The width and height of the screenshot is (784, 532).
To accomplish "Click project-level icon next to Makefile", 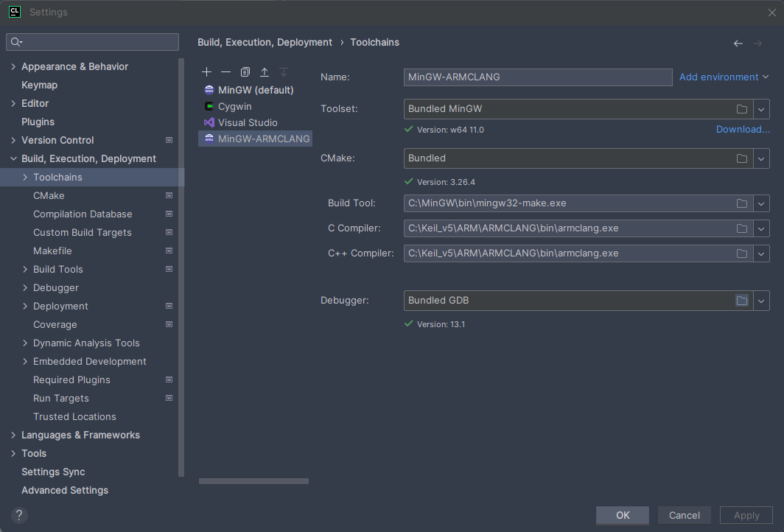I will click(x=169, y=251).
